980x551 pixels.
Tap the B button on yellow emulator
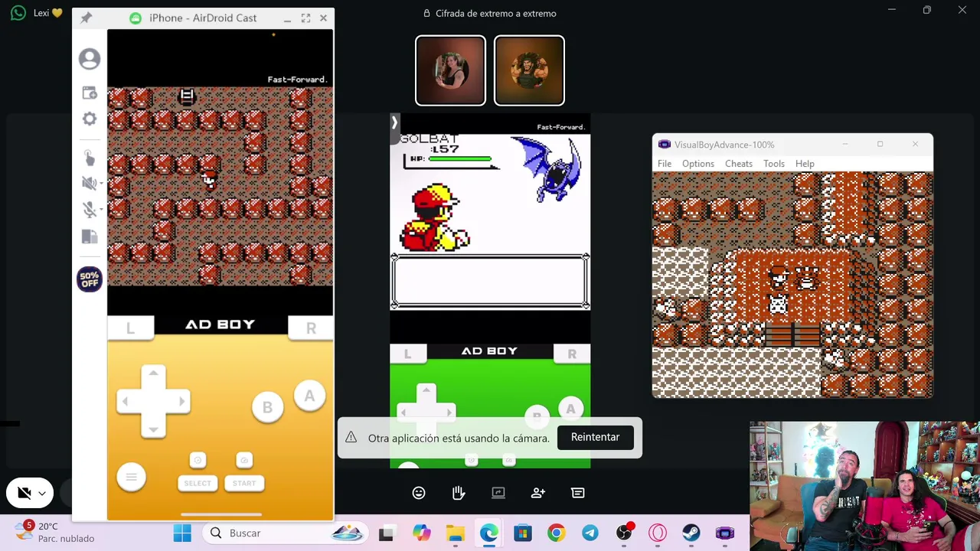tap(267, 408)
